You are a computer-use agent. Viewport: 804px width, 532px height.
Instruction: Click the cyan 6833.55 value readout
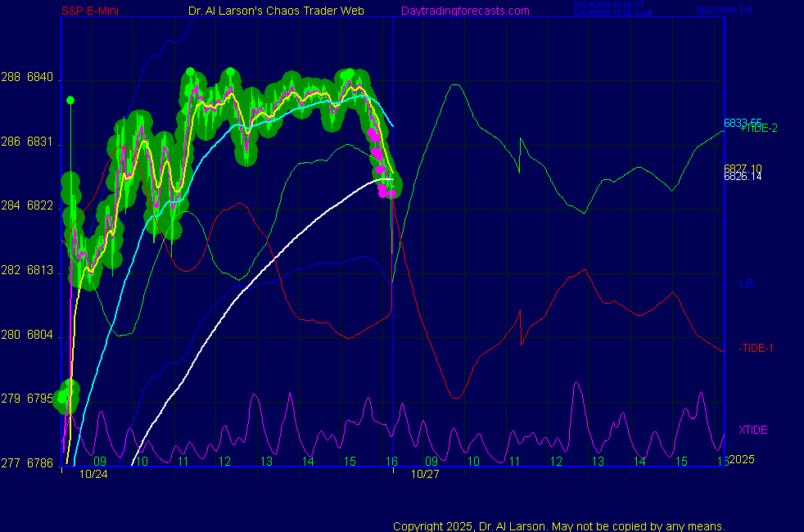(x=742, y=123)
